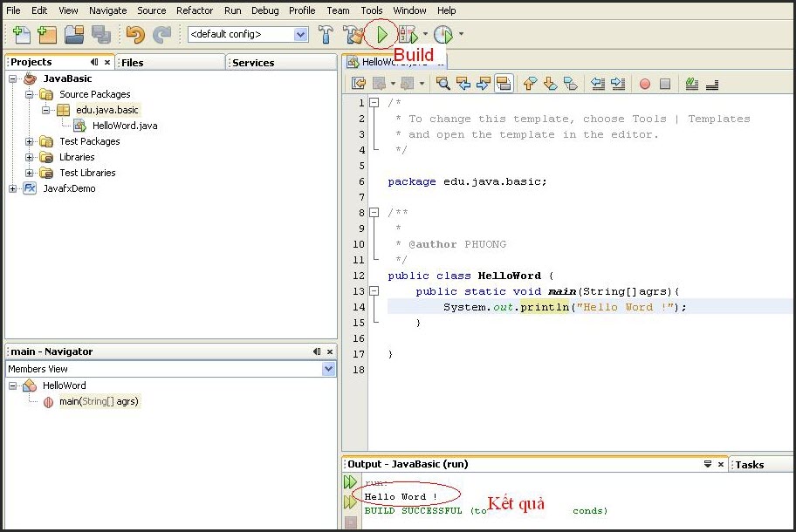
Task: Open the Members View dropdown in Navigator
Action: 329,369
